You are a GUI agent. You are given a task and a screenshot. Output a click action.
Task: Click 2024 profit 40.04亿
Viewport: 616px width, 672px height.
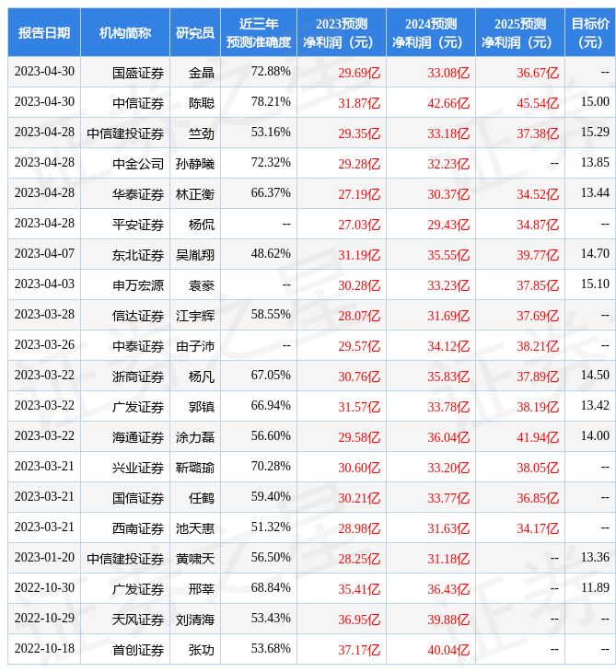(448, 651)
